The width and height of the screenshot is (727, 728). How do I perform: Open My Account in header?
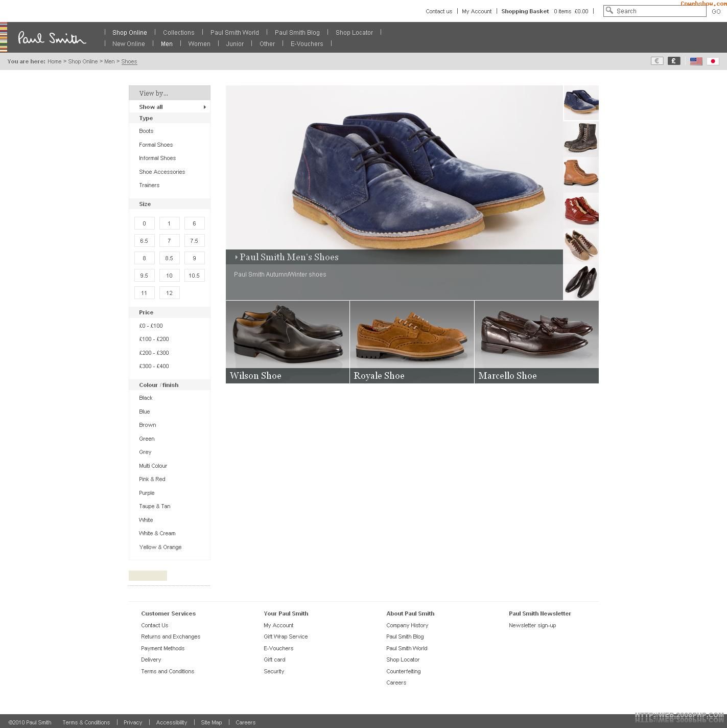point(477,11)
